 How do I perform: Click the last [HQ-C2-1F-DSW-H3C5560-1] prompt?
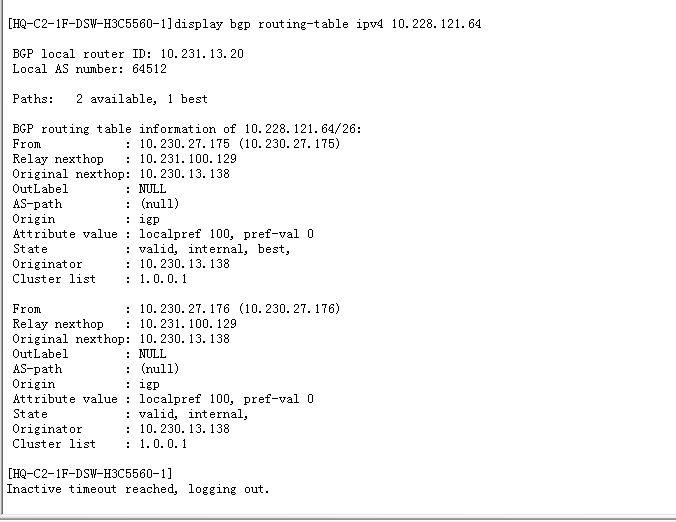click(x=90, y=474)
